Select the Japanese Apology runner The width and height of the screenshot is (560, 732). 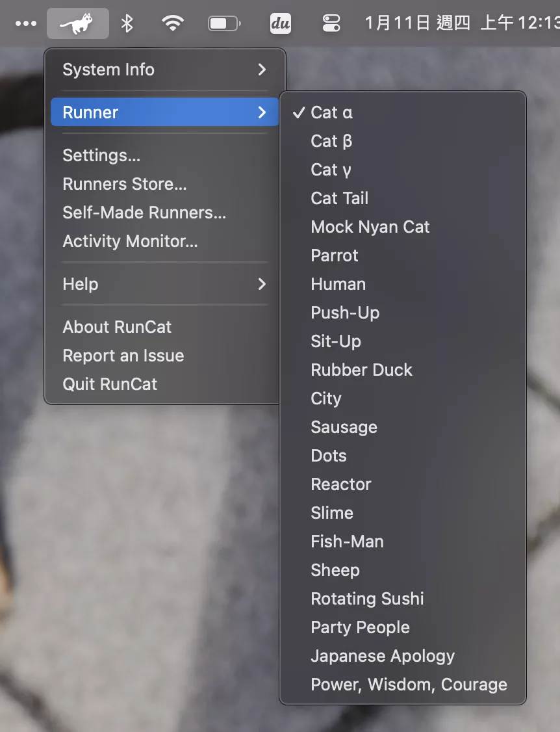pyautogui.click(x=403, y=655)
